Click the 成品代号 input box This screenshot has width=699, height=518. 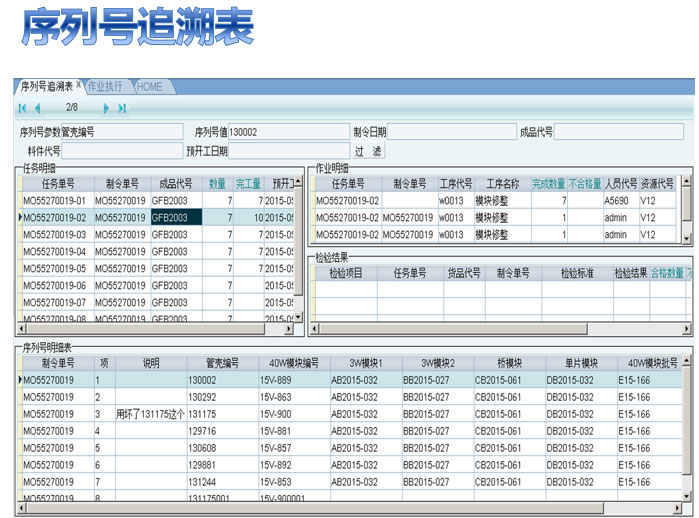click(x=619, y=132)
